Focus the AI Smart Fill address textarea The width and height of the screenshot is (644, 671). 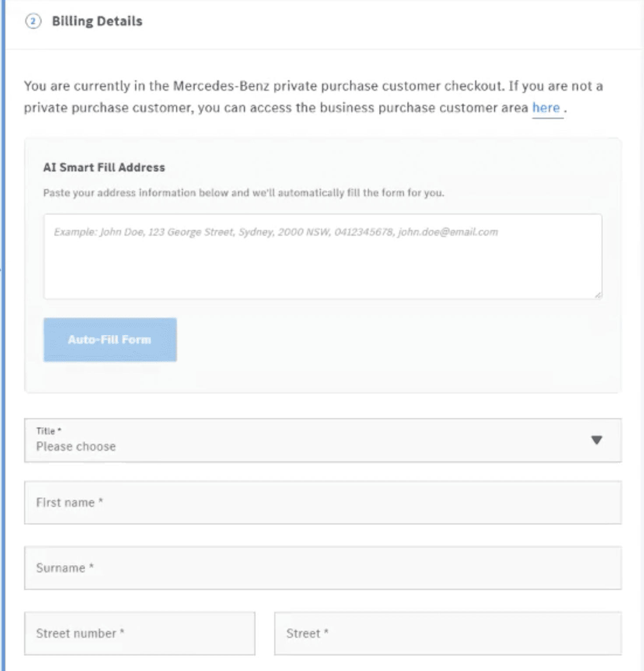pyautogui.click(x=322, y=262)
